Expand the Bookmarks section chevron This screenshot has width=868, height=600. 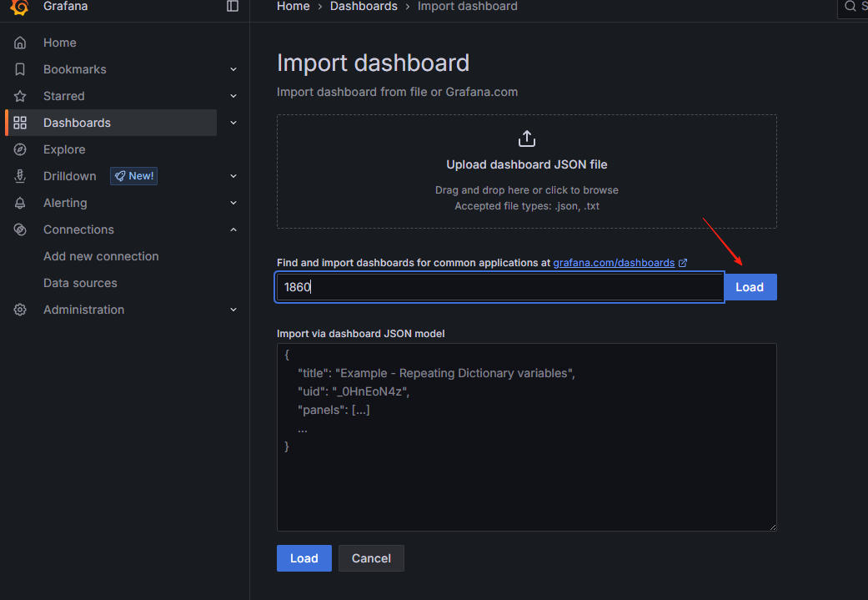[x=233, y=69]
